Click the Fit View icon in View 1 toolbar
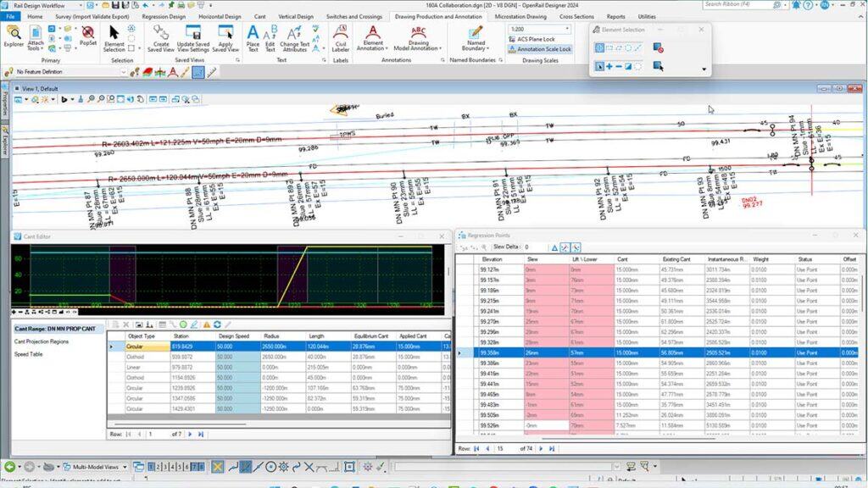Screen dimensions: 868x488 click(x=120, y=100)
